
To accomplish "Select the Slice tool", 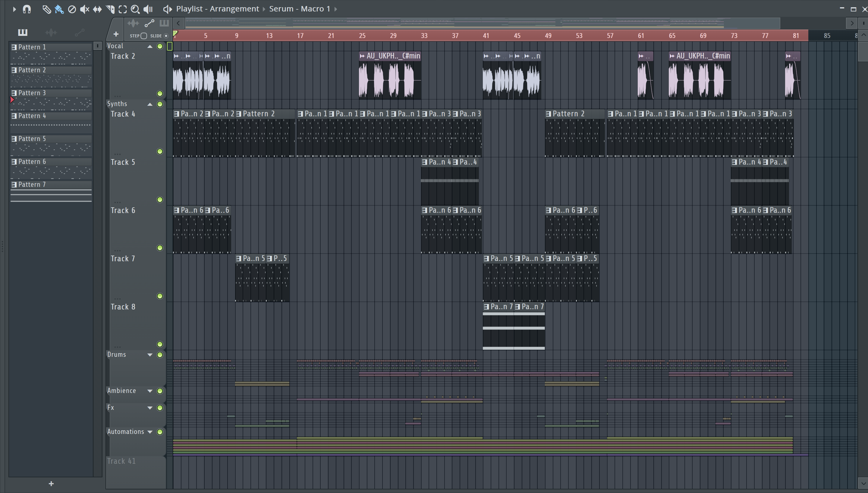I will (x=110, y=9).
